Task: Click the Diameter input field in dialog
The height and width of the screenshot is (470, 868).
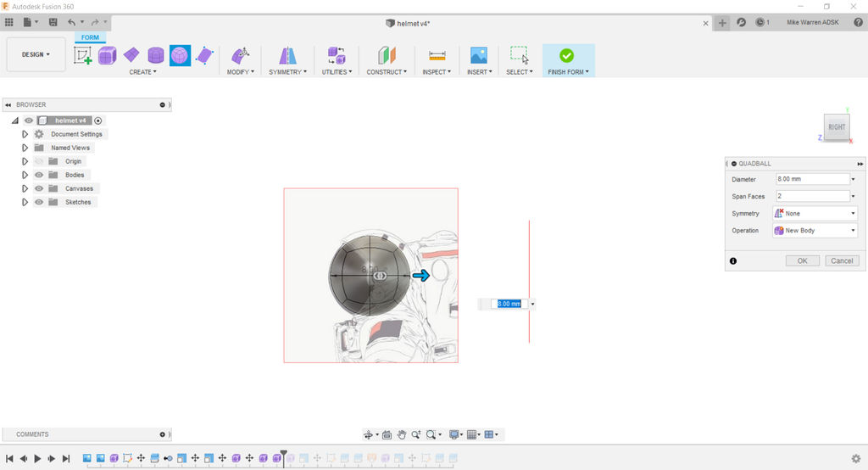Action: click(x=812, y=179)
